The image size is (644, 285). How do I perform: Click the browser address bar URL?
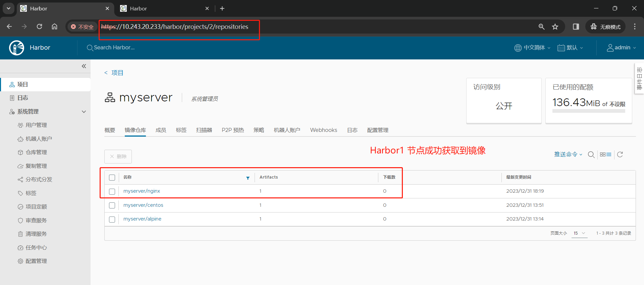click(175, 27)
